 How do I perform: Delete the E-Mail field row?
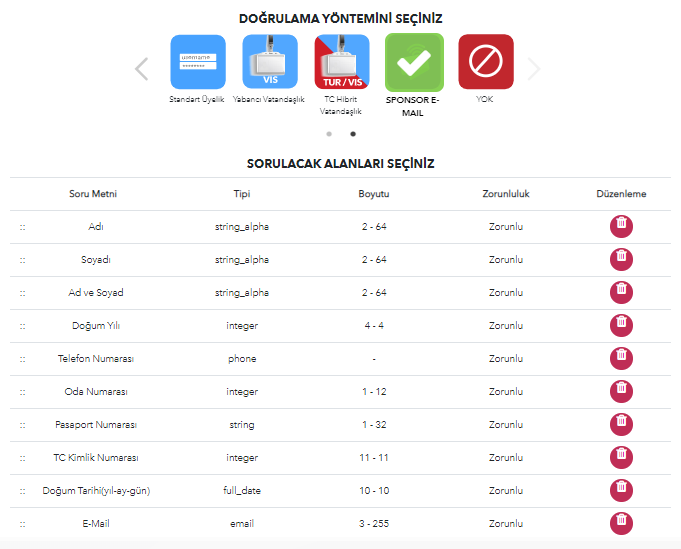621,523
